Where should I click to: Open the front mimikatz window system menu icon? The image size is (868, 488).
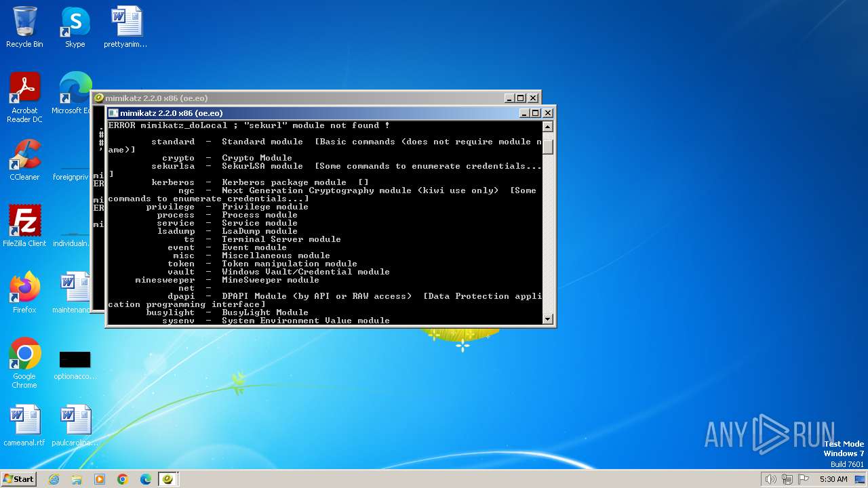113,113
